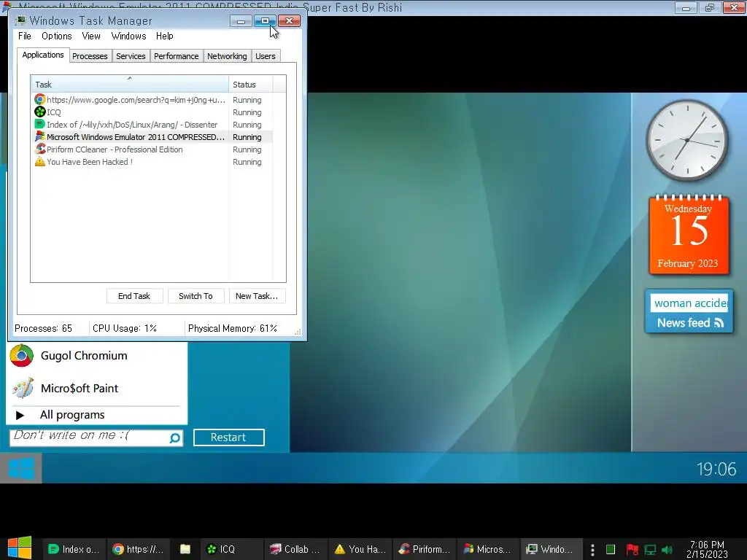Open Gugol Chromium from the start menu
Viewport: 747px width, 560px height.
[x=84, y=356]
